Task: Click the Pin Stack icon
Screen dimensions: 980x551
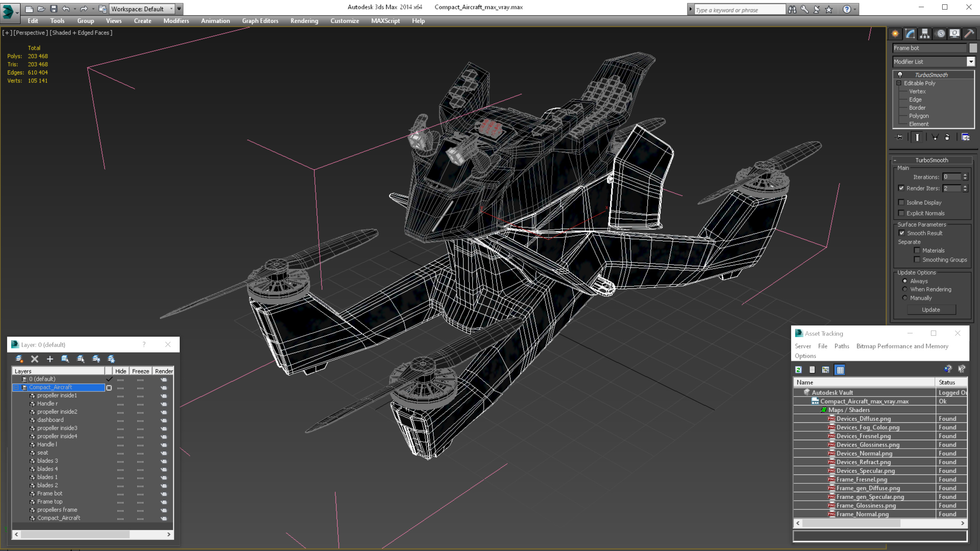Action: tap(899, 137)
